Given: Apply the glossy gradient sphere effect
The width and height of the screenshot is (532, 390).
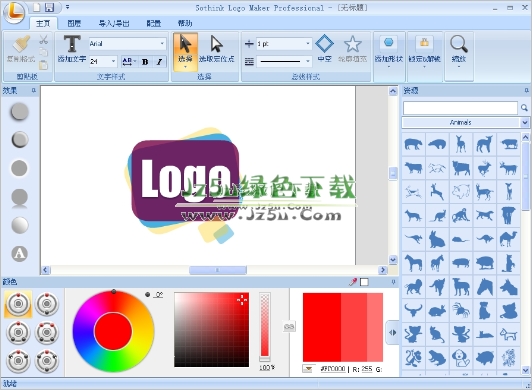Looking at the screenshot, I should 19,225.
